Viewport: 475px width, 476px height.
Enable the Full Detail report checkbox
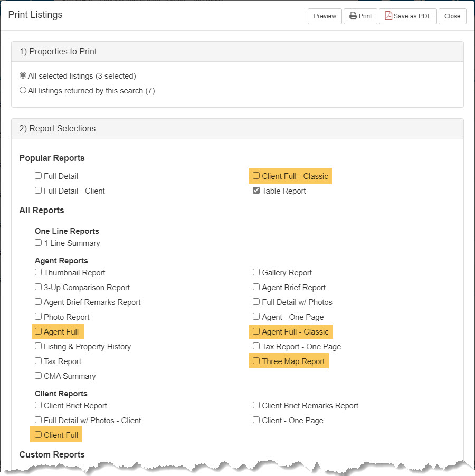tap(38, 175)
